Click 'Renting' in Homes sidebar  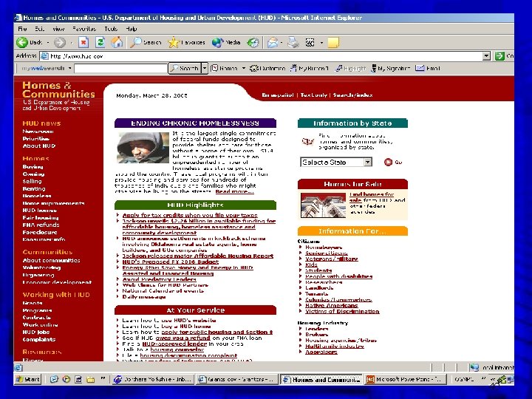[x=34, y=188]
